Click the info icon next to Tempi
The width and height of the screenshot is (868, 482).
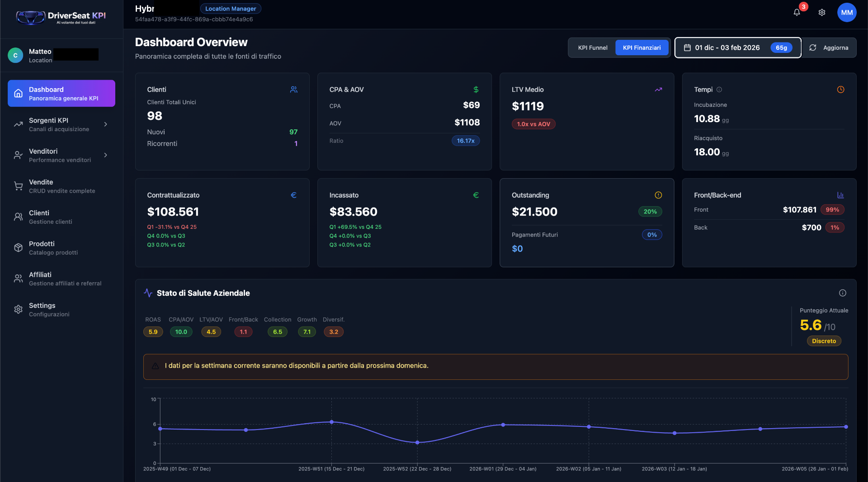tap(719, 90)
